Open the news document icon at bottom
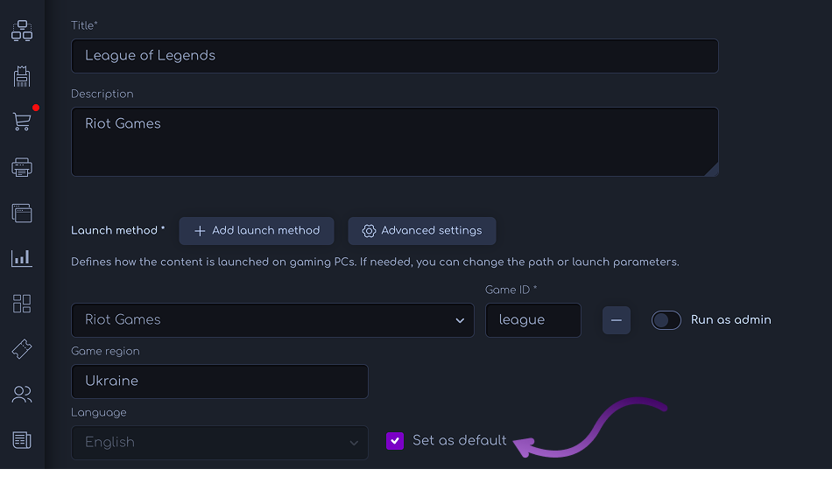The height and width of the screenshot is (504, 832). [x=22, y=440]
